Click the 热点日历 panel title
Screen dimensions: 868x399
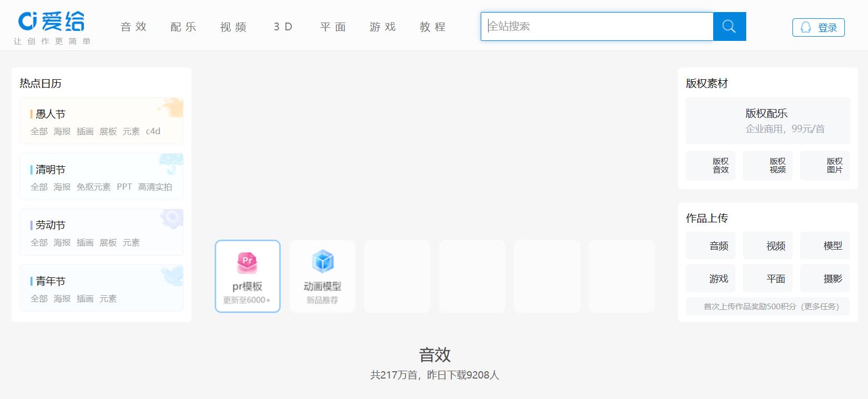(40, 83)
